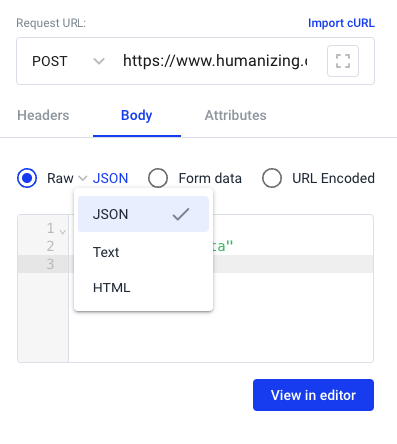Choose JSON from the format menu
The image size is (397, 444).
tap(143, 214)
